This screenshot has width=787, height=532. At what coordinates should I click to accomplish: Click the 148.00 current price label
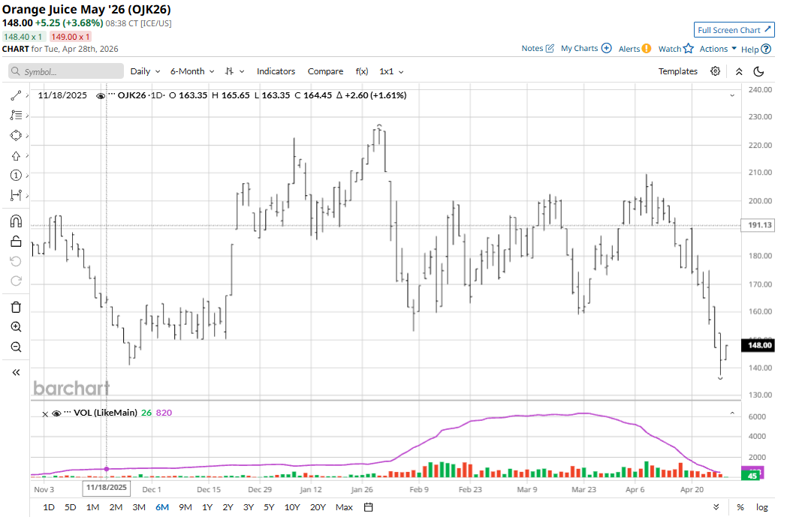point(758,345)
